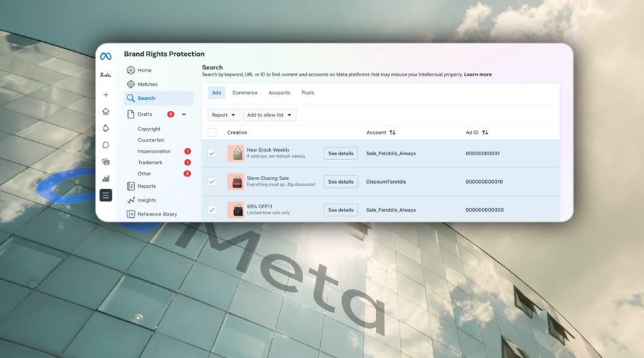Screen dimensions: 644x358
Task: Select Search in sidebar
Action: point(159,98)
